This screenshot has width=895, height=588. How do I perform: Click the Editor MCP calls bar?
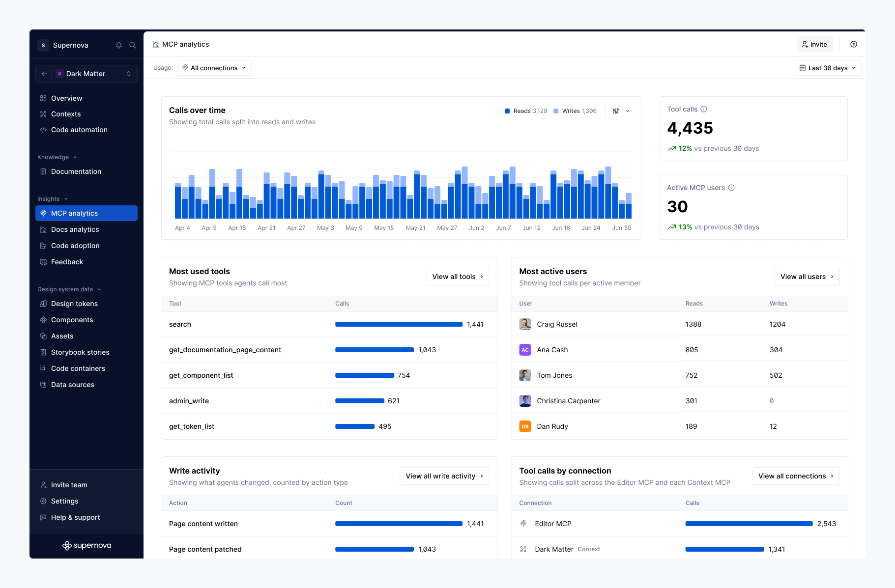click(x=749, y=524)
